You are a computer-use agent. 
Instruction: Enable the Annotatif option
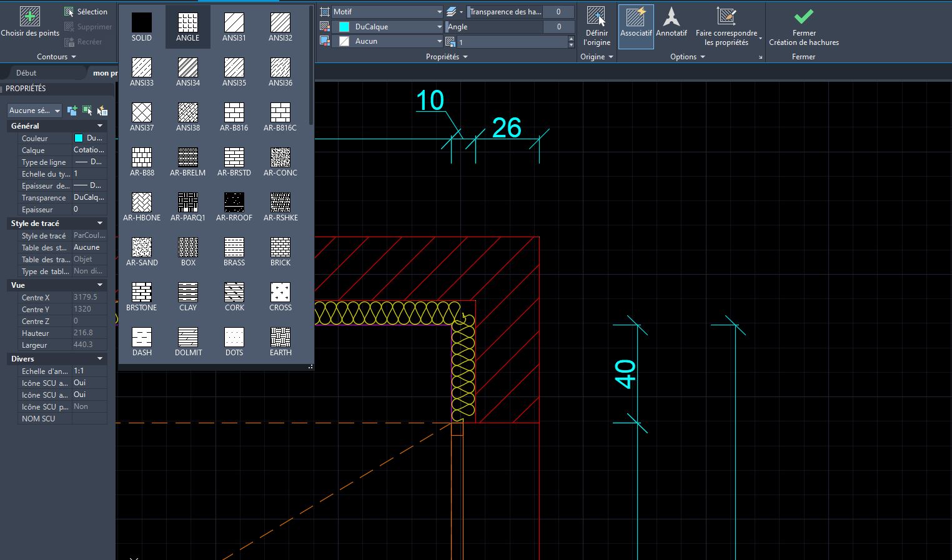(672, 25)
